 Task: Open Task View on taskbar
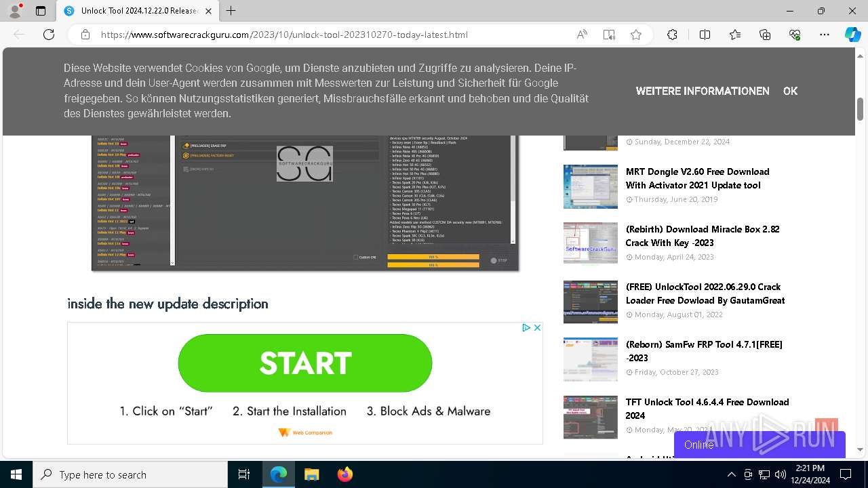(244, 474)
